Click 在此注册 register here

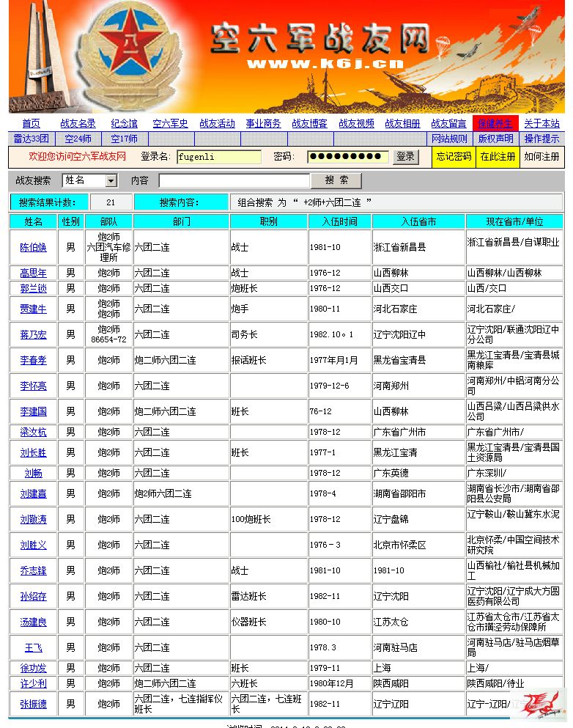click(498, 156)
